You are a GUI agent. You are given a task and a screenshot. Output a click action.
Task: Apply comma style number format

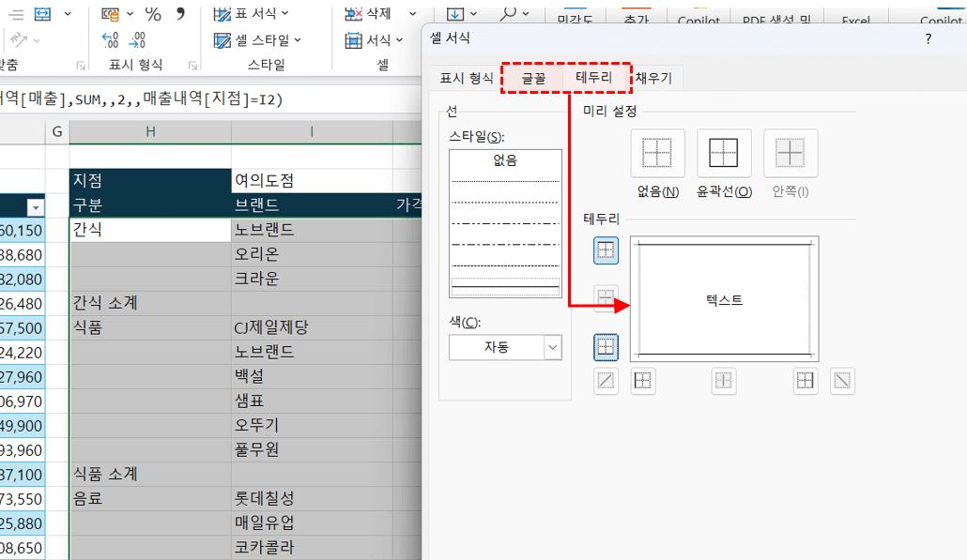coord(181,14)
